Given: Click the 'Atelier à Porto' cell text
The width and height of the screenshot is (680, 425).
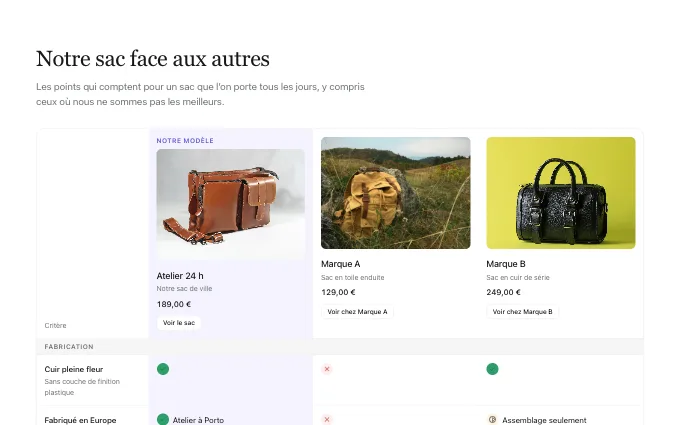Looking at the screenshot, I should tap(198, 420).
